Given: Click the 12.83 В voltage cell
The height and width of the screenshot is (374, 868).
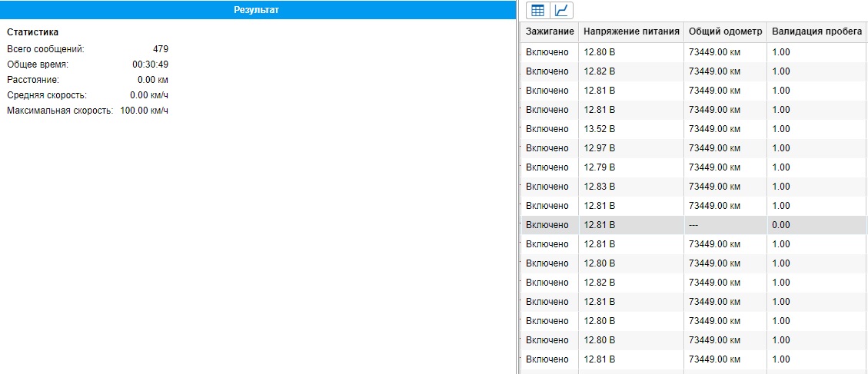Looking at the screenshot, I should pos(600,187).
